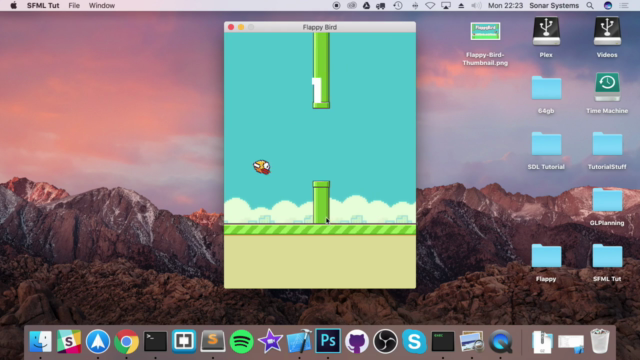Select the Time Machine drive icon
Viewport: 640px width, 360px height.
pos(607,87)
